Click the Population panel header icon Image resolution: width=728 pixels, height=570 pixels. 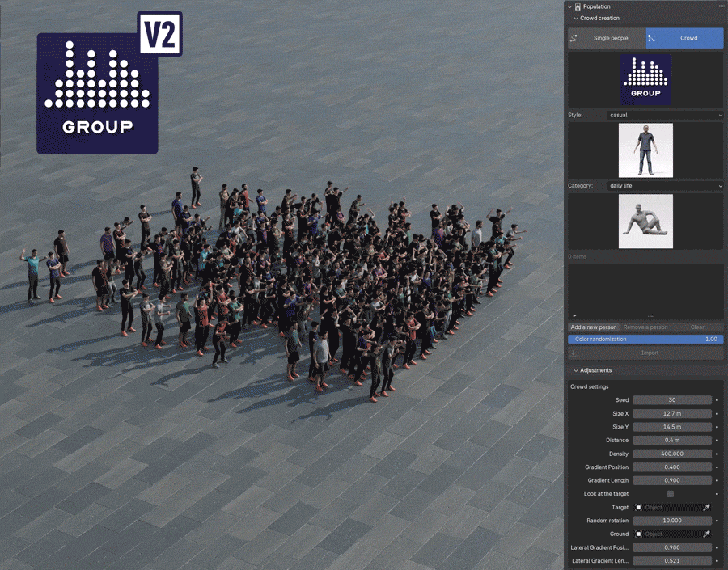(x=576, y=6)
